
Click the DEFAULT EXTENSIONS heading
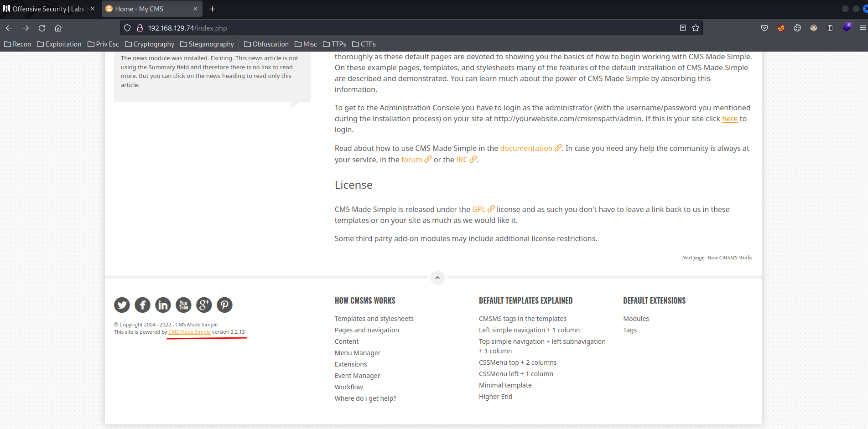click(x=655, y=301)
